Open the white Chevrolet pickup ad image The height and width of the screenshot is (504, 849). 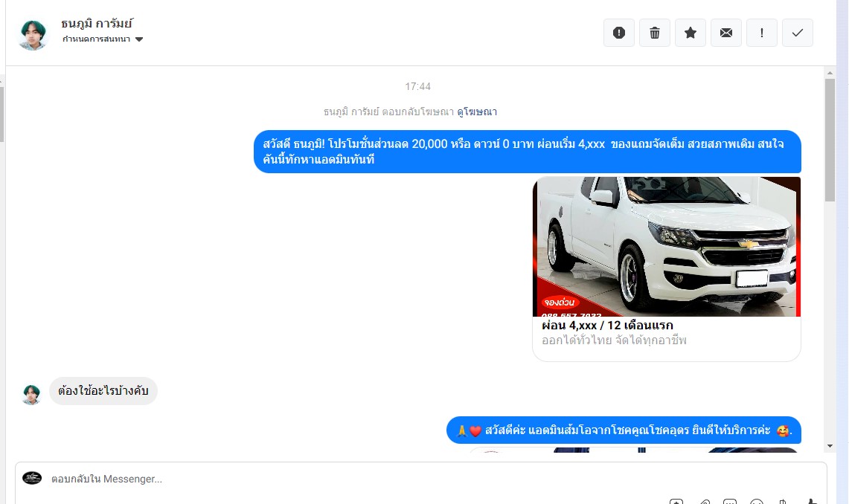(667, 247)
